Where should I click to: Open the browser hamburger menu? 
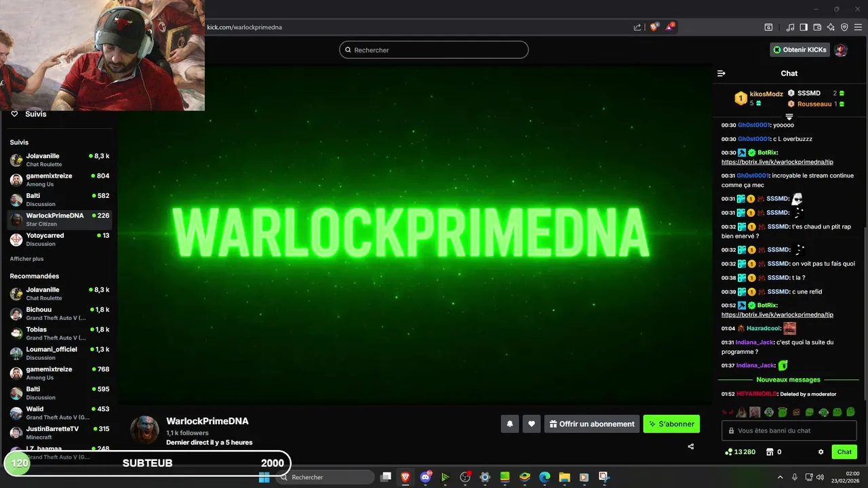(x=858, y=27)
